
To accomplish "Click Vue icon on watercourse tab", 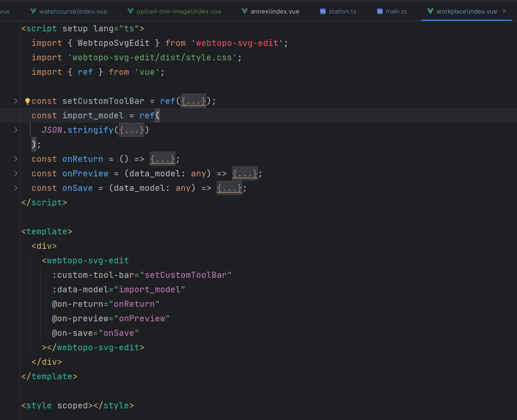I will click(x=33, y=11).
